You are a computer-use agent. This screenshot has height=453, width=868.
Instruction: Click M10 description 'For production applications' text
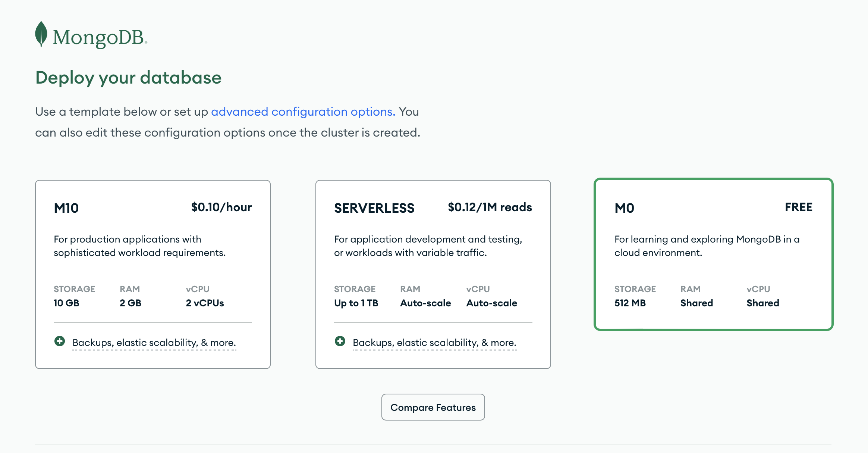[140, 246]
